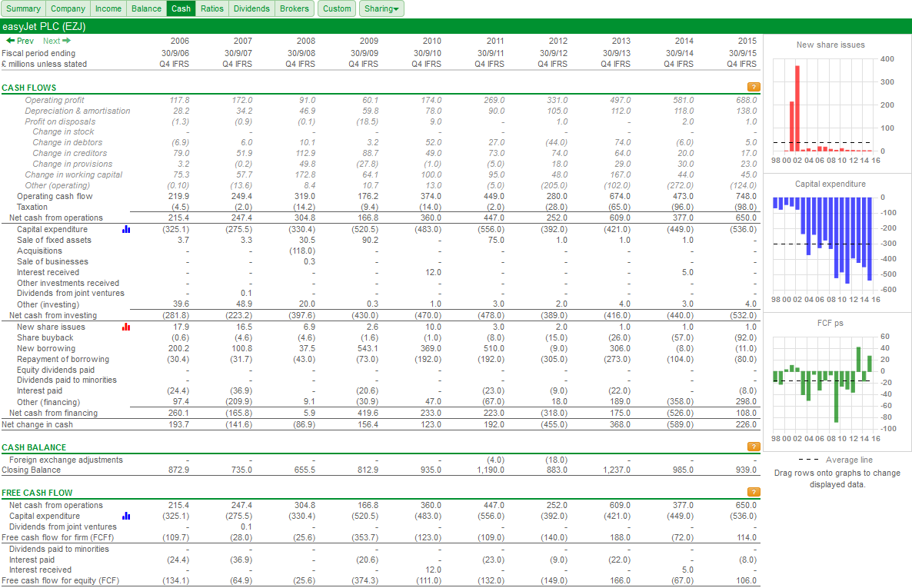Switch to the Dividends tab

(x=252, y=8)
